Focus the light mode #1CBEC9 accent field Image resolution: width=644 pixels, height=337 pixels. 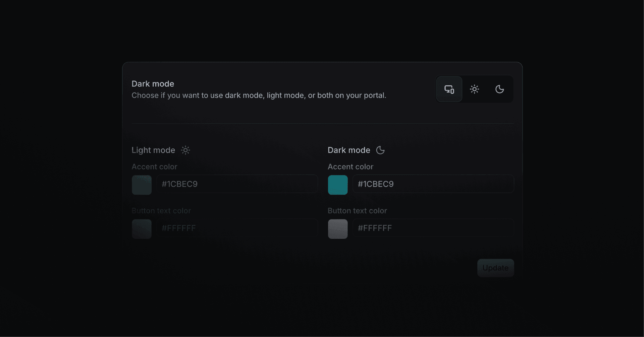[x=237, y=184]
